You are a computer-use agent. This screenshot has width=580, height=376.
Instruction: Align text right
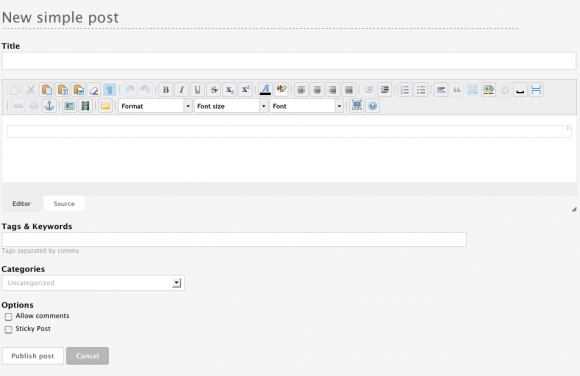[x=333, y=90]
